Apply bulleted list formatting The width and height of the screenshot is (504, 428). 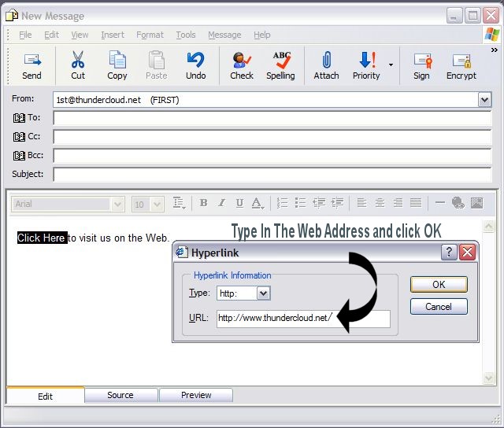tap(300, 203)
